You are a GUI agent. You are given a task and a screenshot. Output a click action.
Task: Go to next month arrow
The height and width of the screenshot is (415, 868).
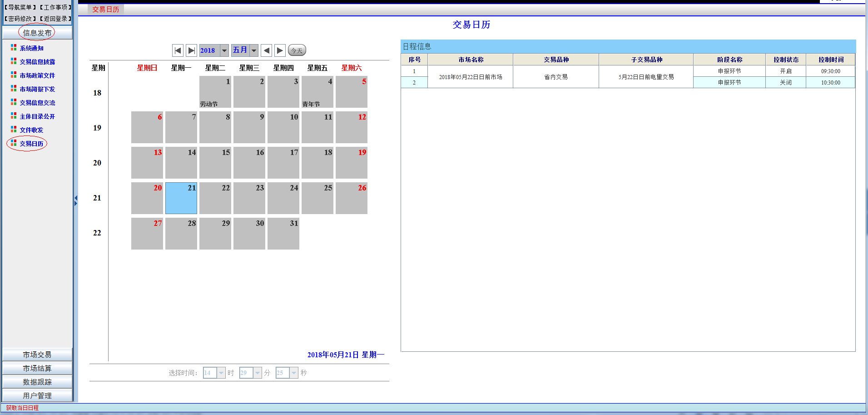280,50
